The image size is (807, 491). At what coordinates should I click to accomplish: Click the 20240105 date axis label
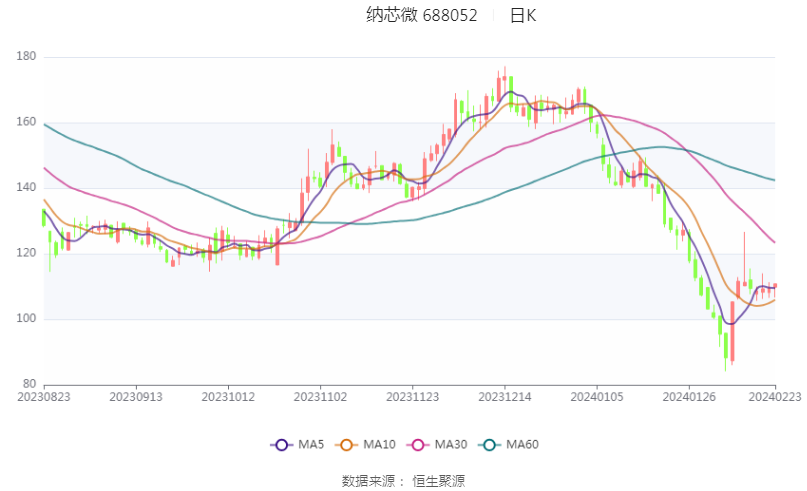coord(597,397)
